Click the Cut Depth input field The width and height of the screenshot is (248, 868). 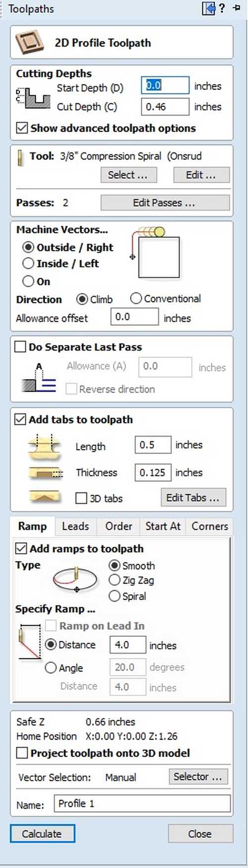click(165, 106)
